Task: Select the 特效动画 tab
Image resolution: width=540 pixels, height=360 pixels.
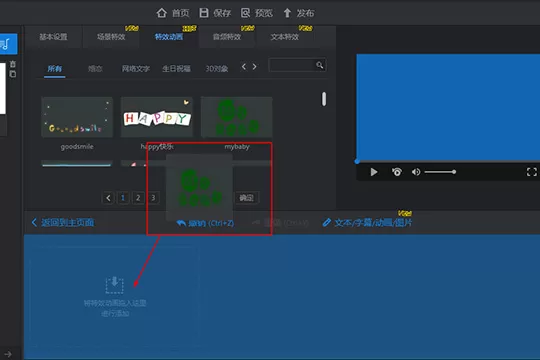Action: [x=169, y=37]
